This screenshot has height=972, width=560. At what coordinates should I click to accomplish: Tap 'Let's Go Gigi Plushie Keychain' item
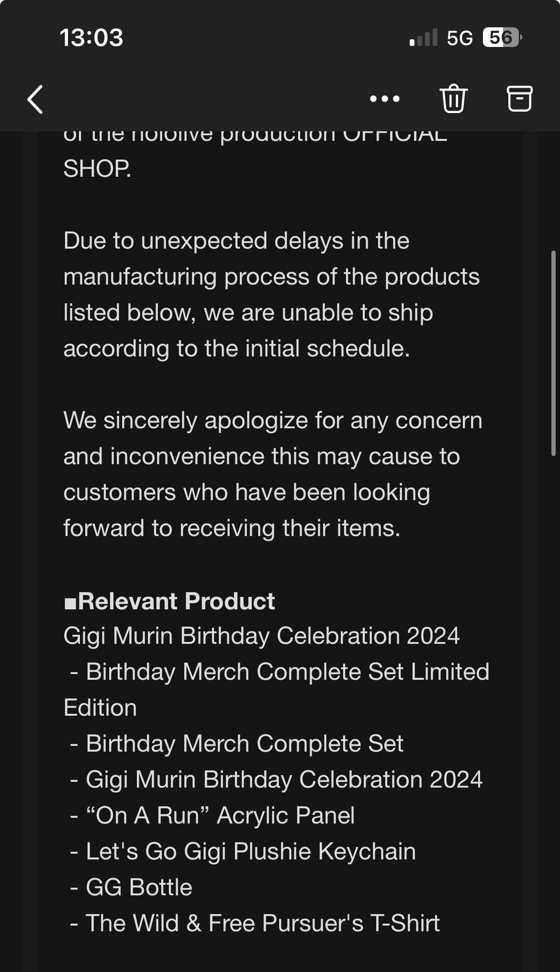coord(250,851)
